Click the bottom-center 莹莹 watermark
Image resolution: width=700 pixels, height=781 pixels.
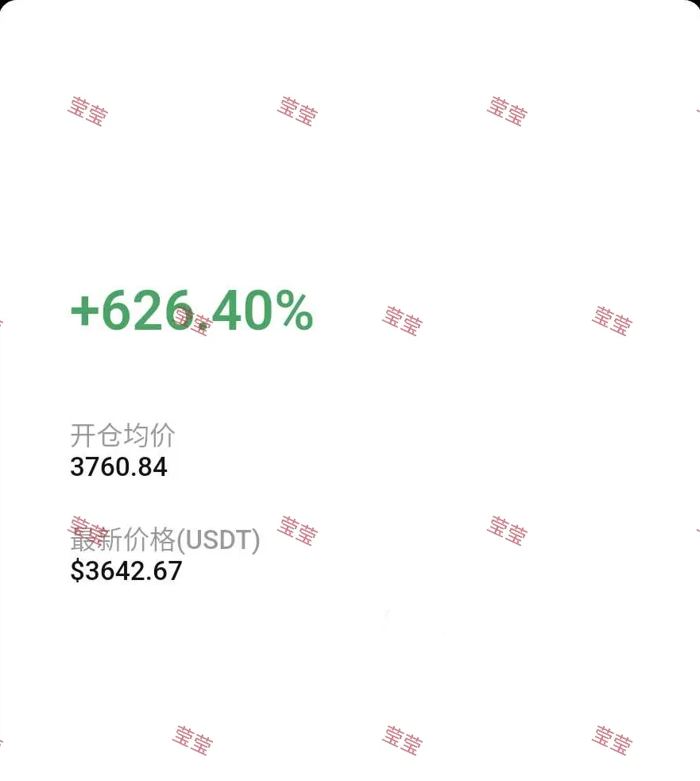[403, 740]
